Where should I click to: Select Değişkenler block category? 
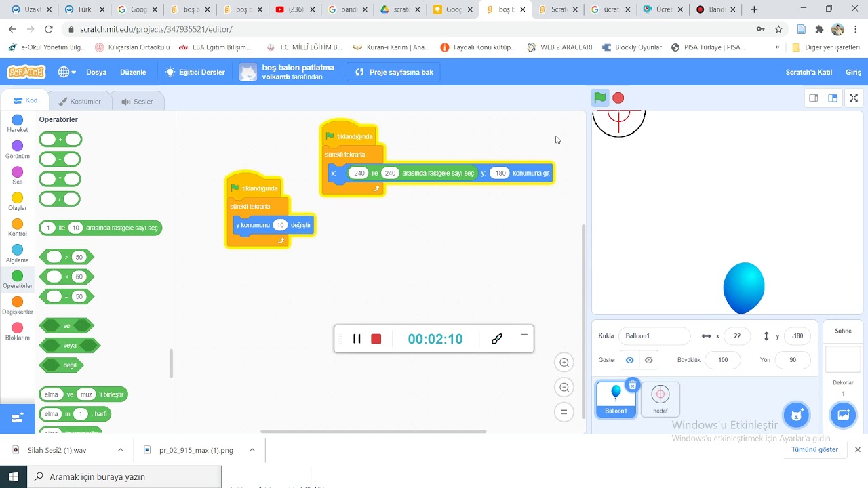(x=18, y=306)
